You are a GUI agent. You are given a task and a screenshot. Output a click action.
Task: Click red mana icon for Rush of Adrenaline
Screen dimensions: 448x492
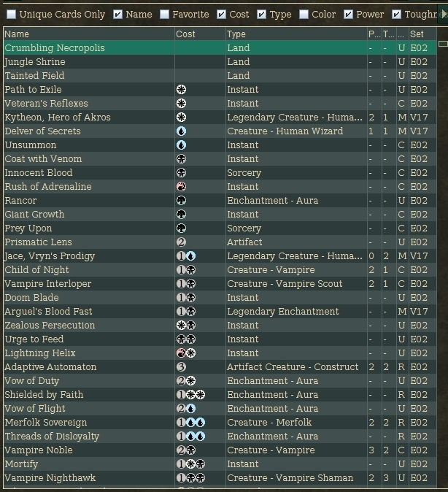click(x=181, y=187)
